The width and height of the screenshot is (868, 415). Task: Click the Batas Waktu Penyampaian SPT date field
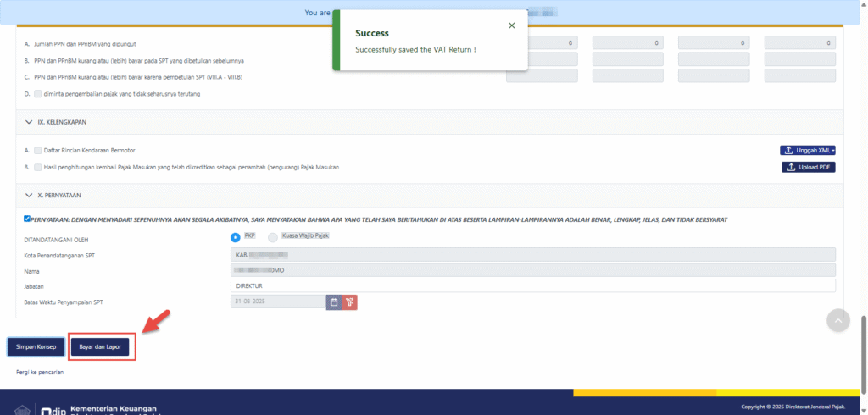[x=277, y=302]
